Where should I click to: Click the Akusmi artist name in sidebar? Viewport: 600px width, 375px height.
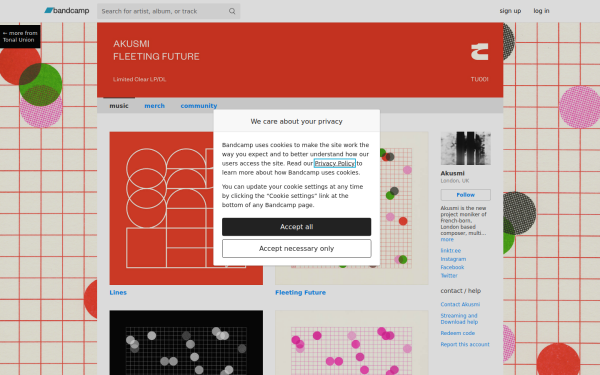coord(452,173)
